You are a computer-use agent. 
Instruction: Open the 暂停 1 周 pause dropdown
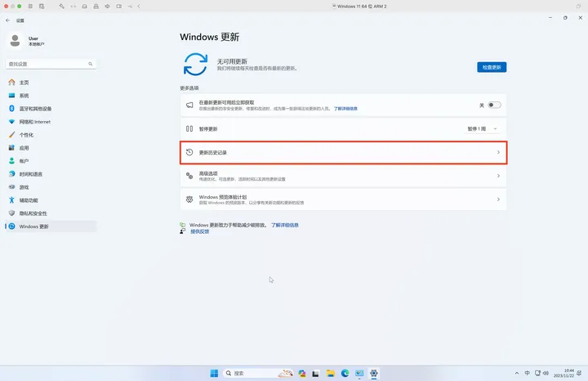pos(483,128)
